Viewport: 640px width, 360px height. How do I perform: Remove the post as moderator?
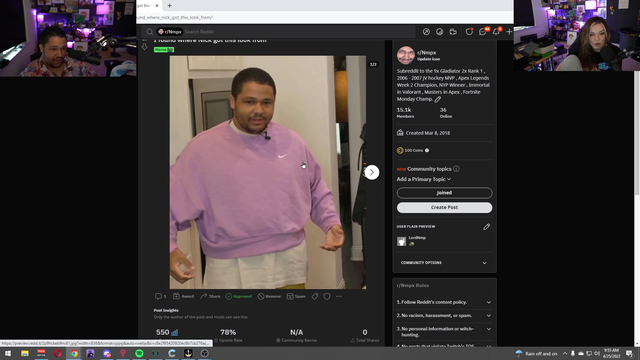269,296
